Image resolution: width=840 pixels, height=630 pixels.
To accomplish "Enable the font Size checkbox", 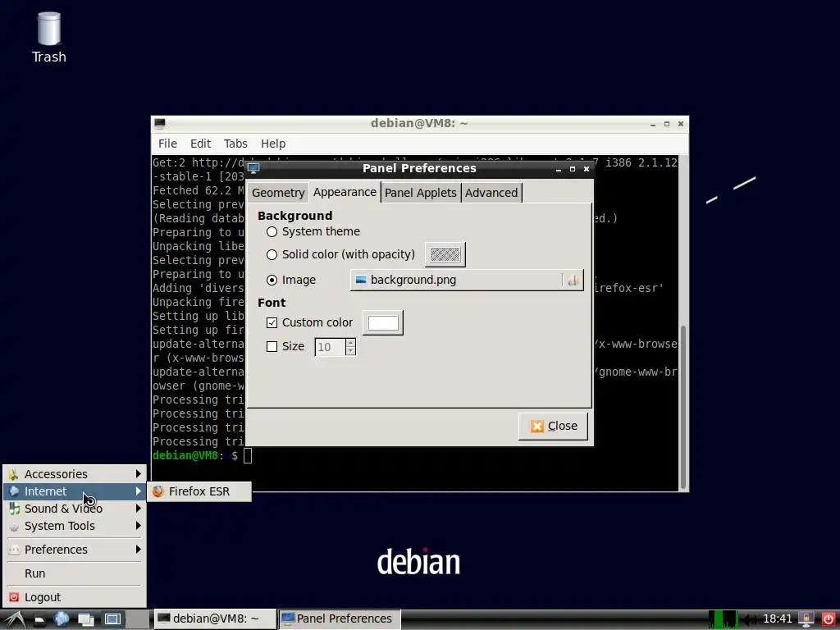I will pos(272,347).
